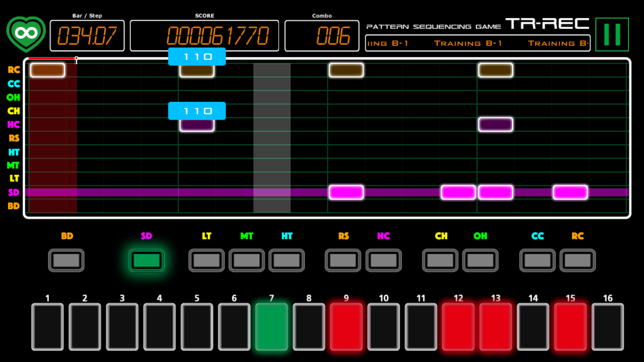
Task: Tap the red step pad 13
Action: point(496,327)
